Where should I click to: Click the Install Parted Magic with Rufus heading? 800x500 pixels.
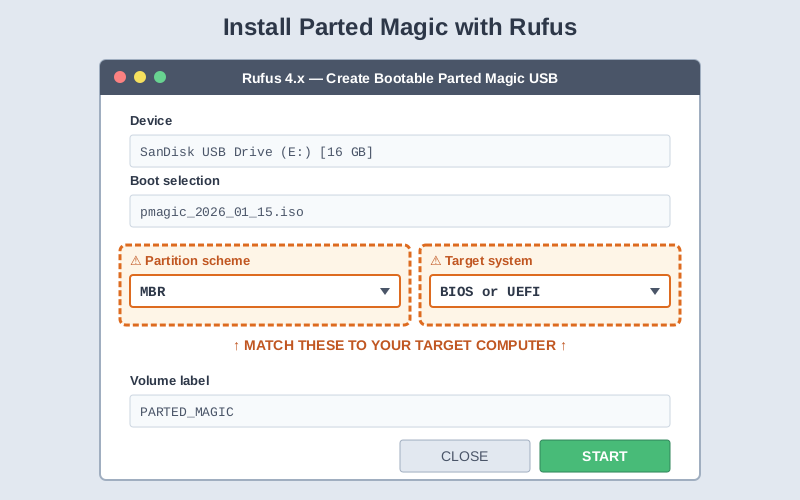point(400,27)
